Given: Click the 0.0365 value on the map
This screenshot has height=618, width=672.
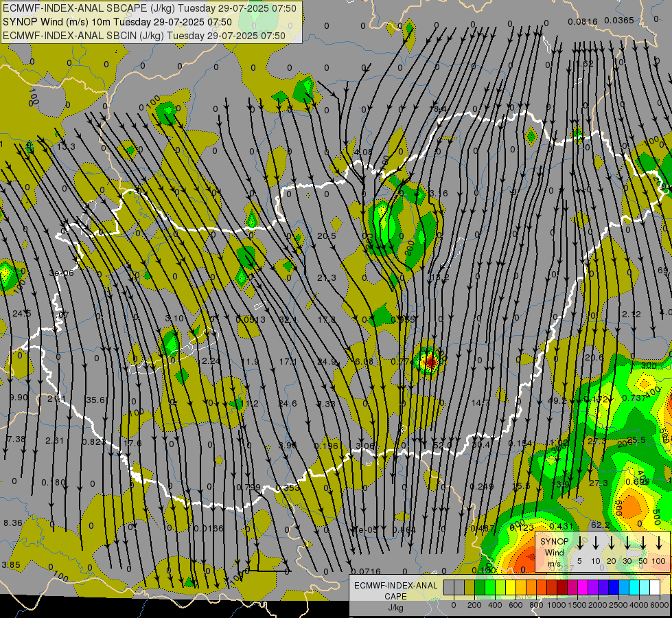Looking at the screenshot, I should (x=619, y=21).
